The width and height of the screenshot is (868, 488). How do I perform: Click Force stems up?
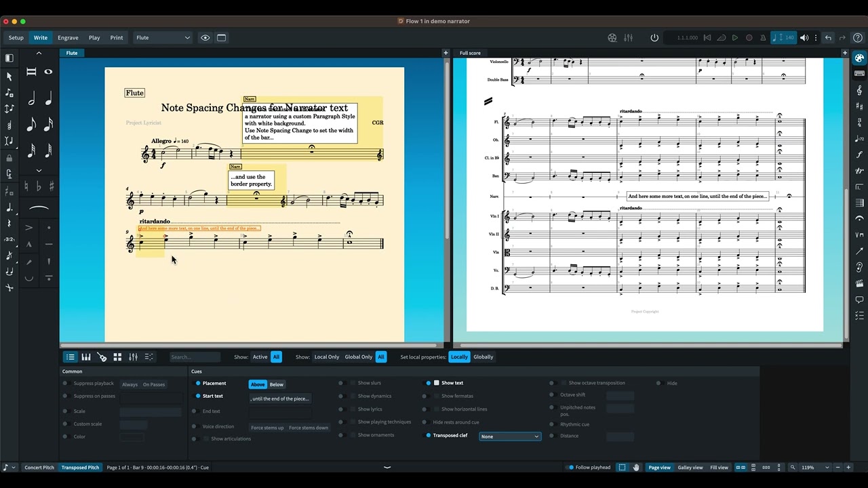(x=267, y=428)
